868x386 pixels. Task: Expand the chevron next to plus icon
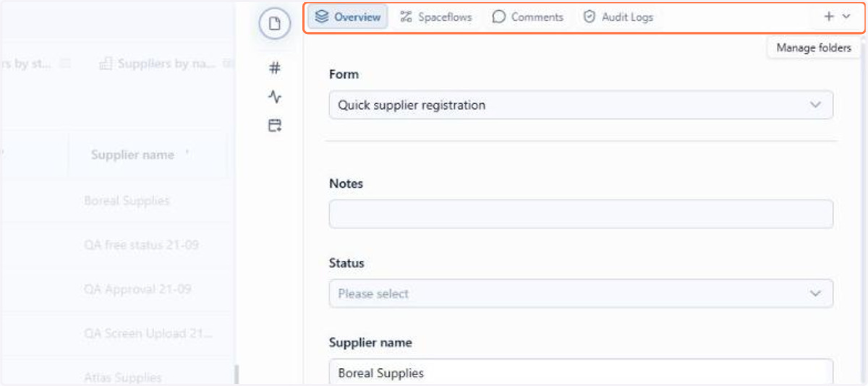[x=846, y=17]
